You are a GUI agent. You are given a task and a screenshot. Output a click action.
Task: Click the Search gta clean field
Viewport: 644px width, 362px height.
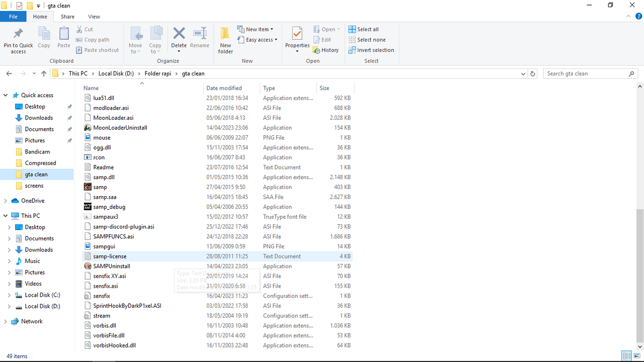586,73
